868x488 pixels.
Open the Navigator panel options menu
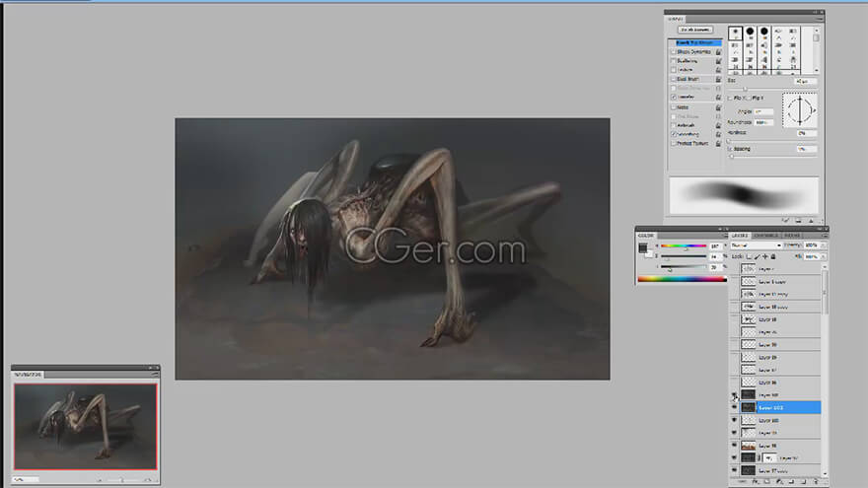point(156,375)
